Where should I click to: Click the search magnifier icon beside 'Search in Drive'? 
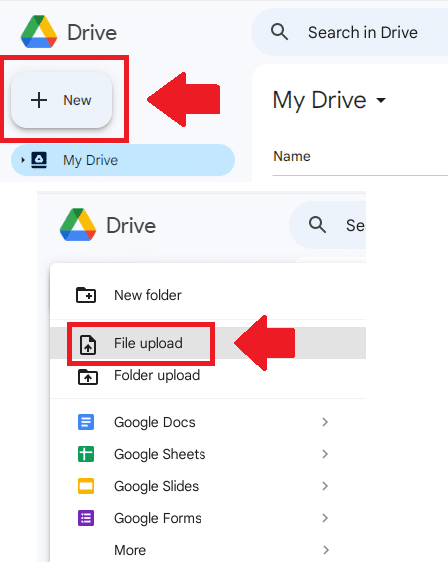pos(279,32)
